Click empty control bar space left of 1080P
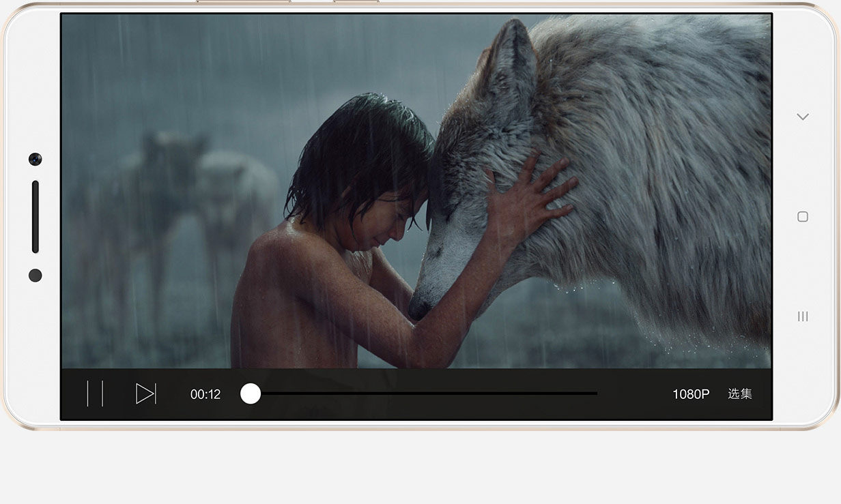Image resolution: width=841 pixels, height=504 pixels. tap(635, 394)
